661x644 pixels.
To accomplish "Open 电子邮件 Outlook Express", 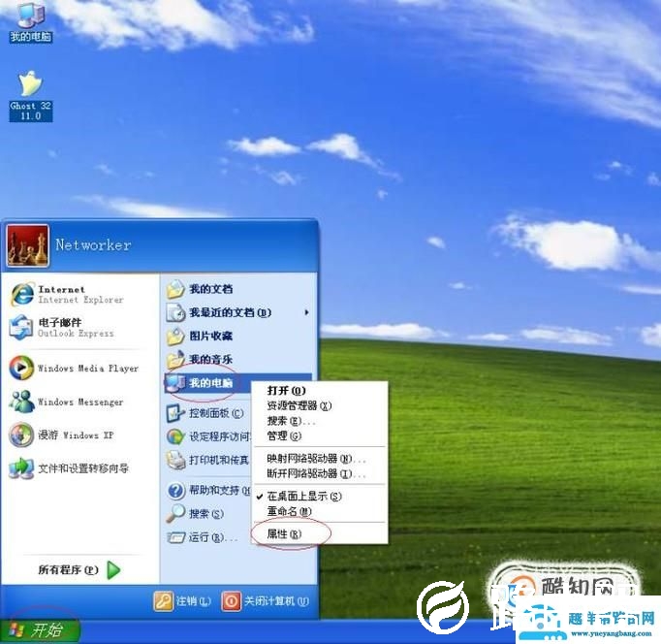I will point(62,328).
